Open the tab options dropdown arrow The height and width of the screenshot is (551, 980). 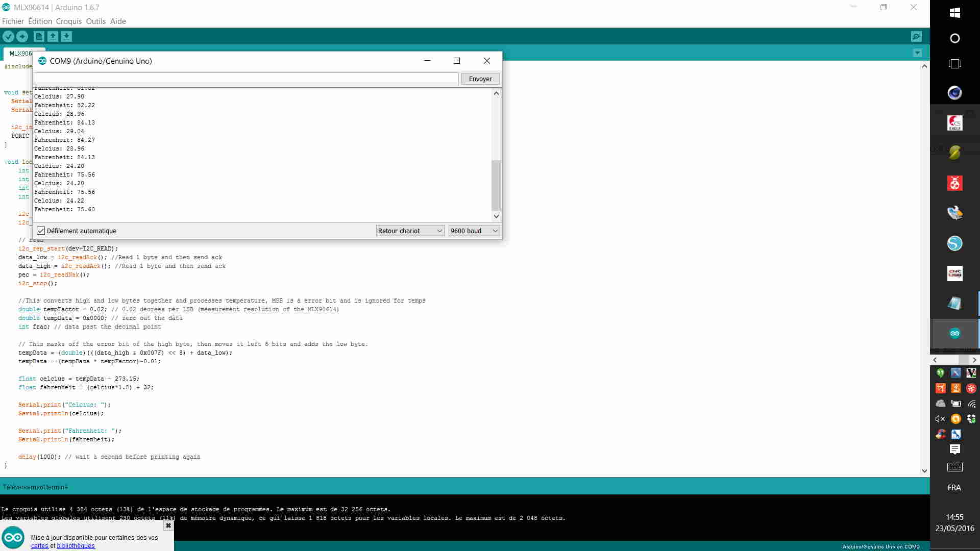tap(917, 53)
